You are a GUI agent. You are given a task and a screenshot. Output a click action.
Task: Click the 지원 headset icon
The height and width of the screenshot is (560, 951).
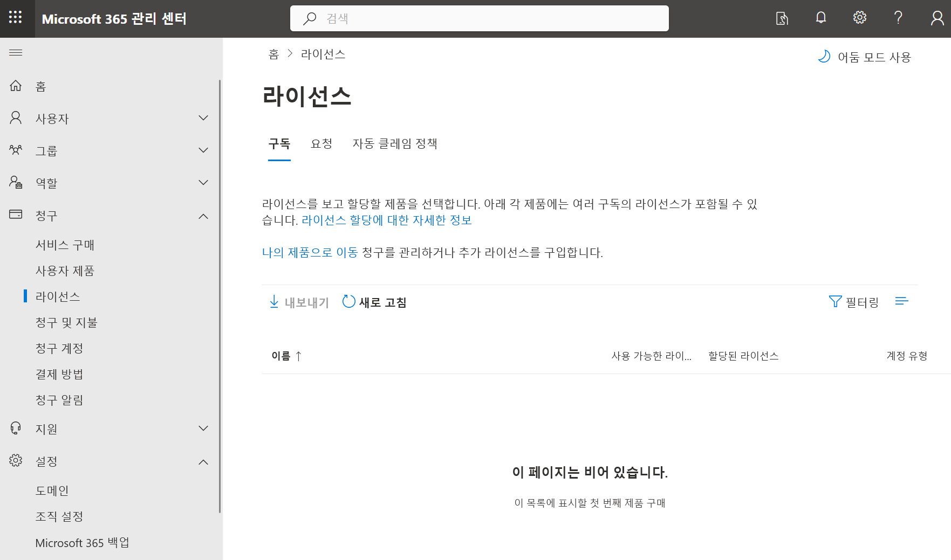[x=16, y=428]
